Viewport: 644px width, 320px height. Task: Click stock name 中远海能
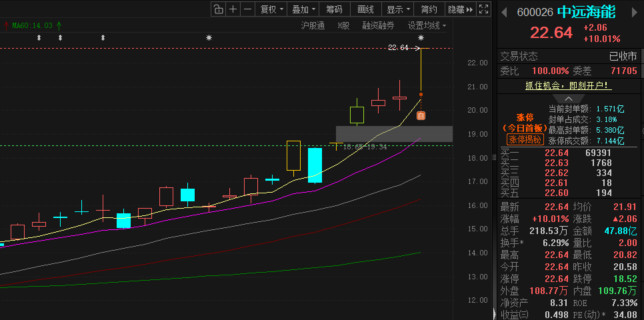[x=586, y=12]
